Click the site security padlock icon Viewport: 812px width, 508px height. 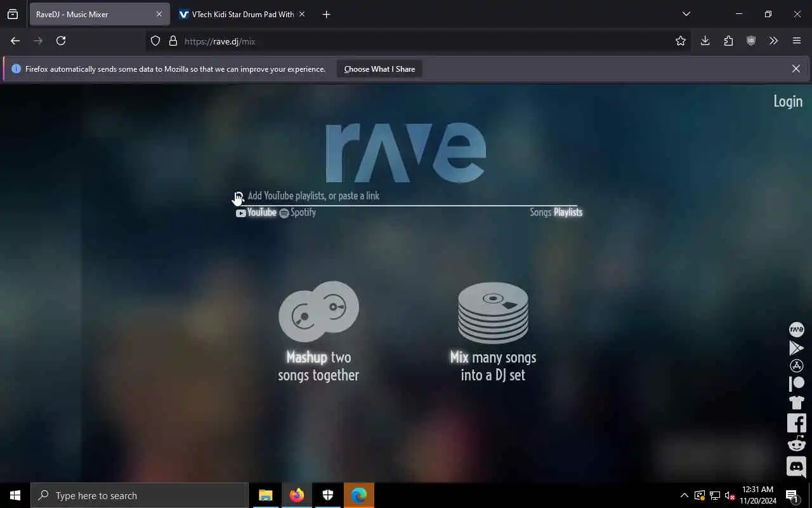[173, 41]
